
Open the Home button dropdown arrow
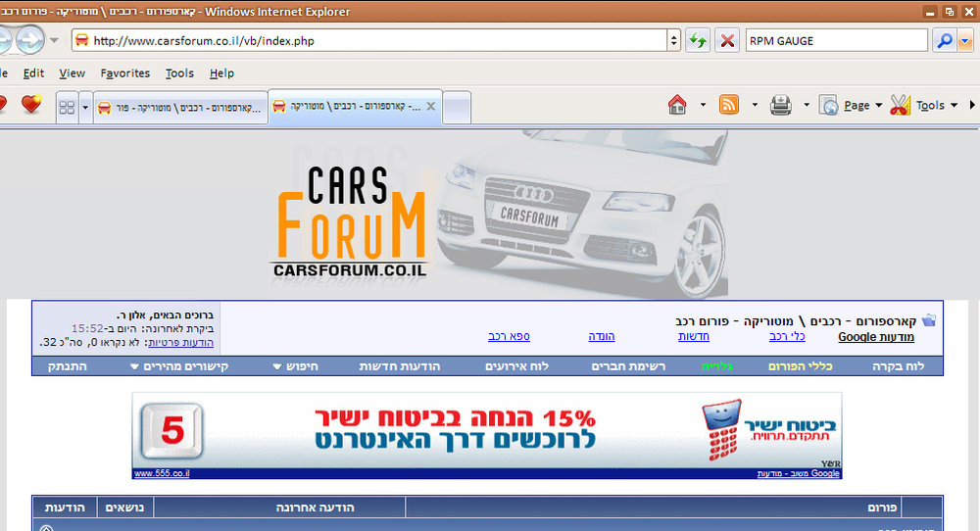[x=703, y=105]
